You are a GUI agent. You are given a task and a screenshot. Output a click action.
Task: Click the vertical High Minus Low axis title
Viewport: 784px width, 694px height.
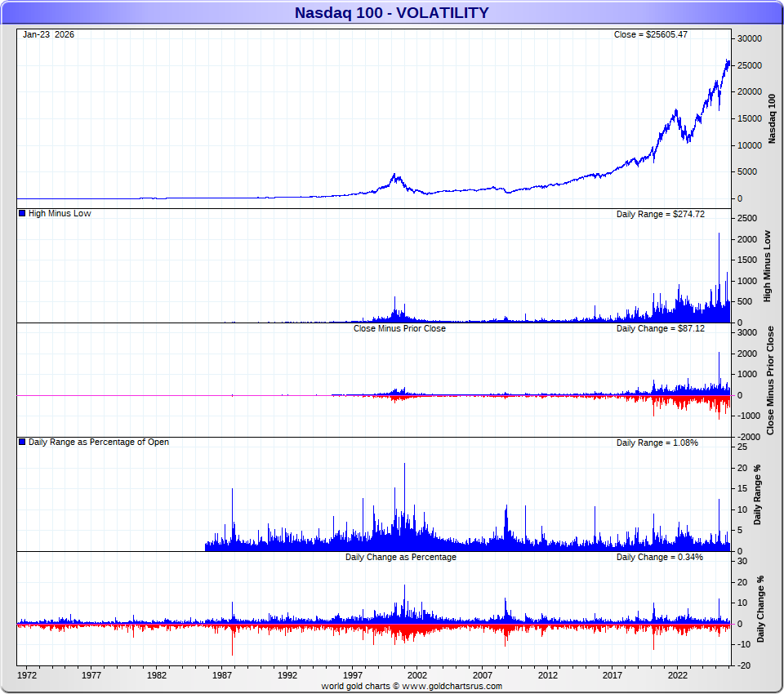pyautogui.click(x=768, y=266)
